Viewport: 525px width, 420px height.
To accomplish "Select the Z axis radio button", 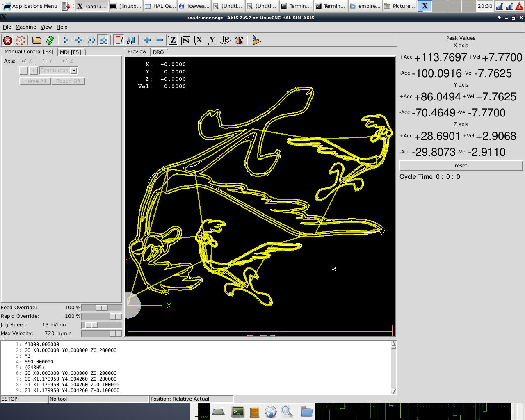I will click(x=68, y=61).
